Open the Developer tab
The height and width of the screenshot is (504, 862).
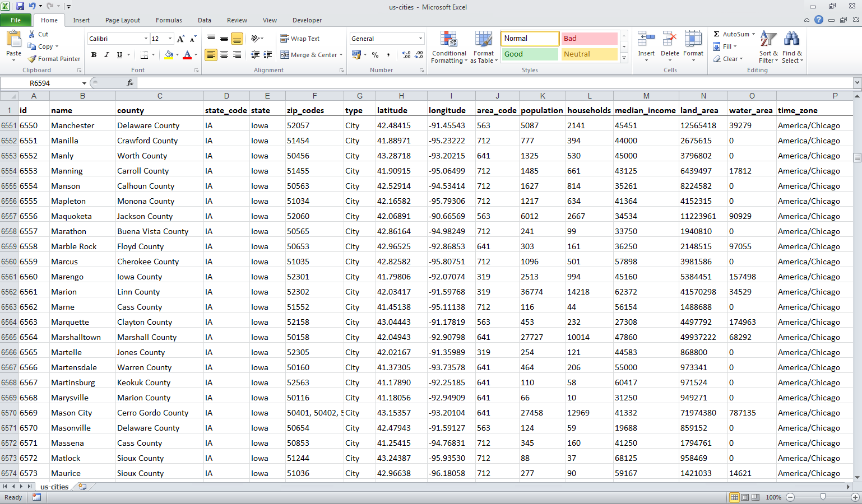click(307, 20)
